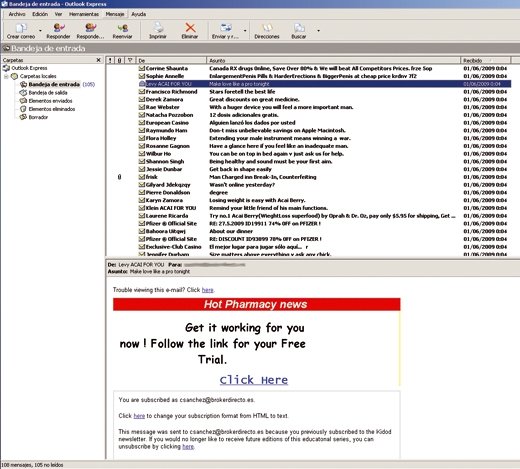This screenshot has width=520, height=469.
Task: Sort messages by the Asunto column header
Action: (333, 60)
